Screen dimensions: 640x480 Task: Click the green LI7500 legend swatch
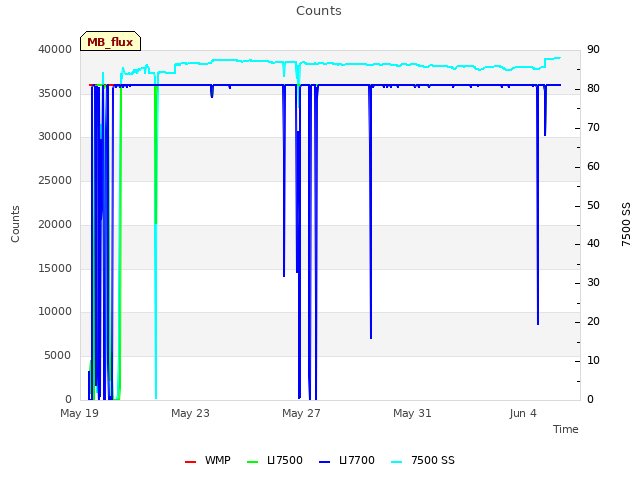(x=253, y=462)
